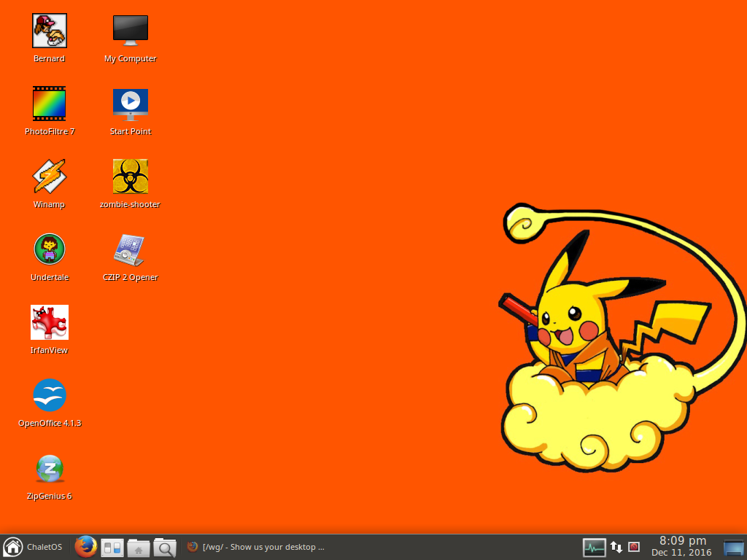Click the "Dec 11, 2016" date text
This screenshot has height=560, width=747.
pos(681,553)
